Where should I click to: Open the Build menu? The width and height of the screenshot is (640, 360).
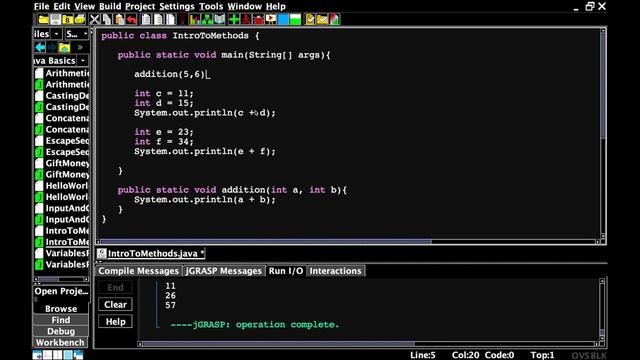coord(110,6)
